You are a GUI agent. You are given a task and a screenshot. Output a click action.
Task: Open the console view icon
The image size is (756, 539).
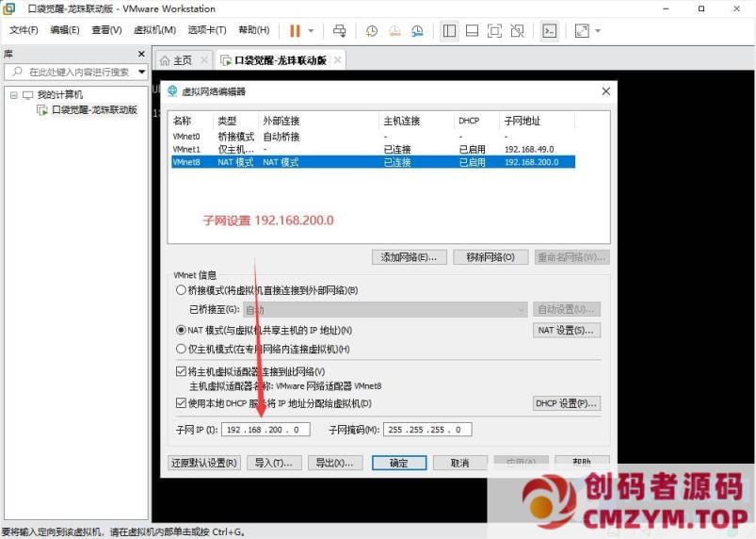549,31
